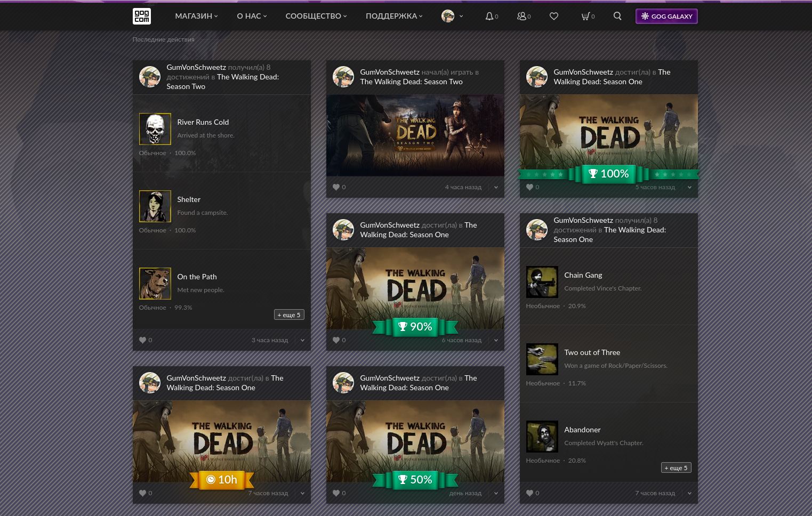Like the 'день назад' activity
Viewport: 812px width, 516px height.
(336, 493)
